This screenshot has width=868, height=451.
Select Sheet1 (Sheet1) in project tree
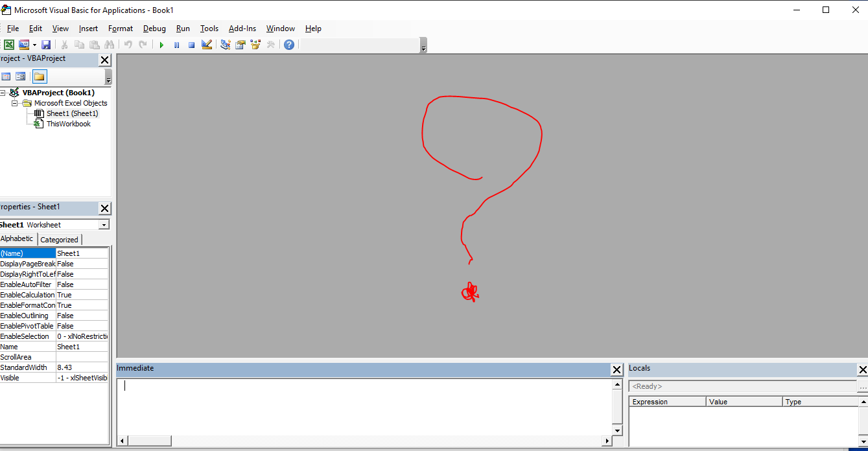tap(72, 113)
